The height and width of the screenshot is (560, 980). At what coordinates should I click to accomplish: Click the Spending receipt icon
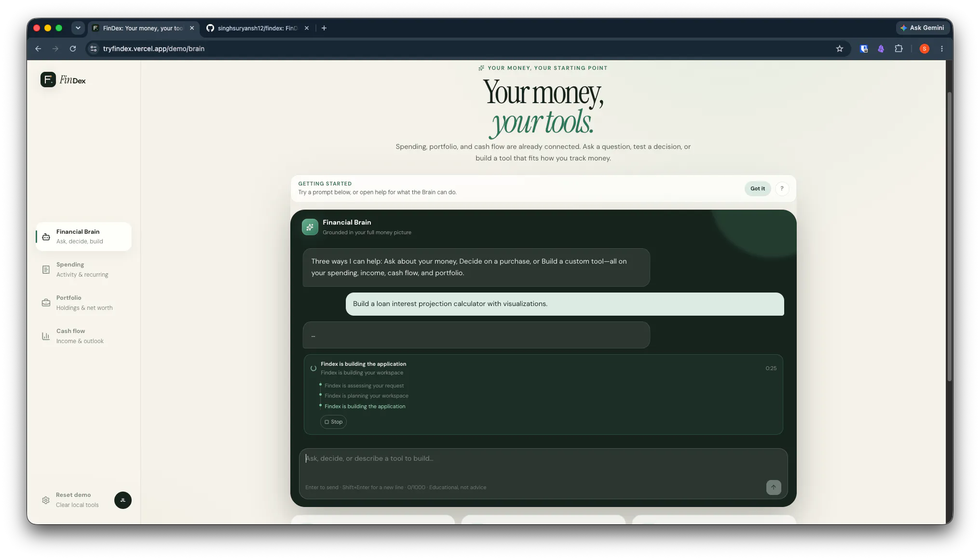pos(46,270)
